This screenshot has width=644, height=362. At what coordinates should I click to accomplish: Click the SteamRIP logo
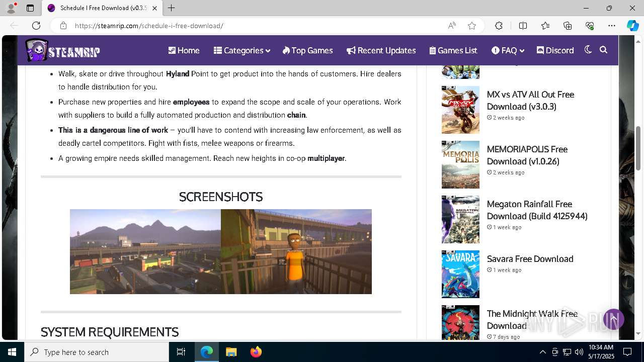[63, 50]
